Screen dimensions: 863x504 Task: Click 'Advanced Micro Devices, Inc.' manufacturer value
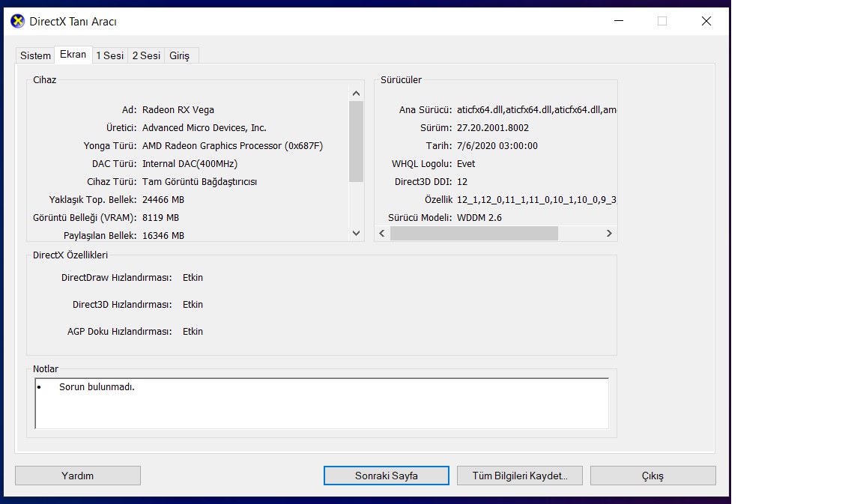tap(205, 127)
